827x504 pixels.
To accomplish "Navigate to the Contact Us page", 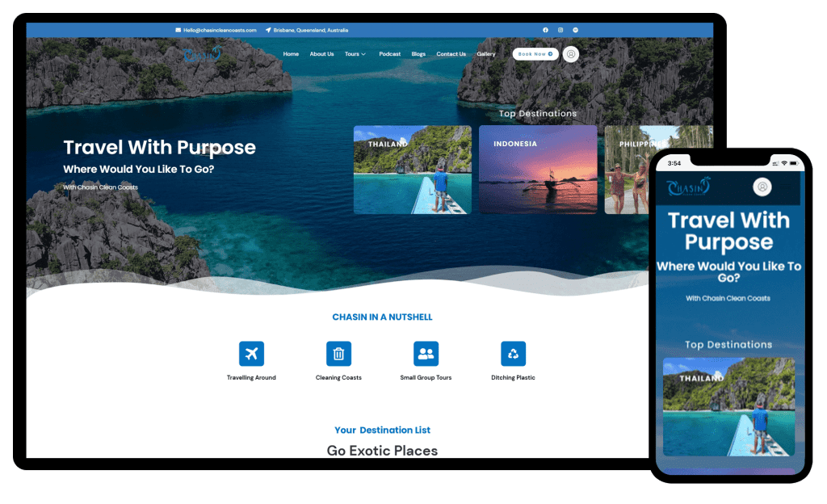I will point(451,54).
